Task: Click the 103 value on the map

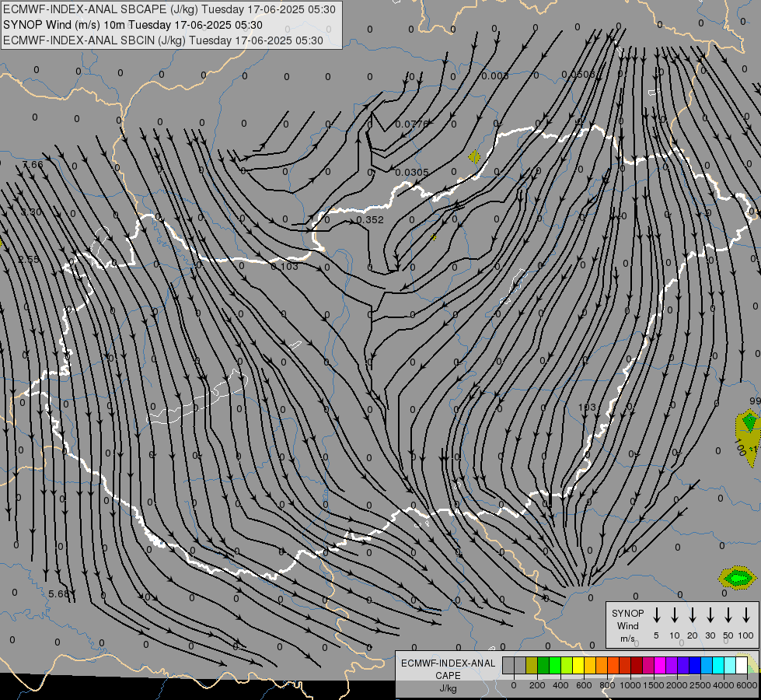Action: coord(587,407)
